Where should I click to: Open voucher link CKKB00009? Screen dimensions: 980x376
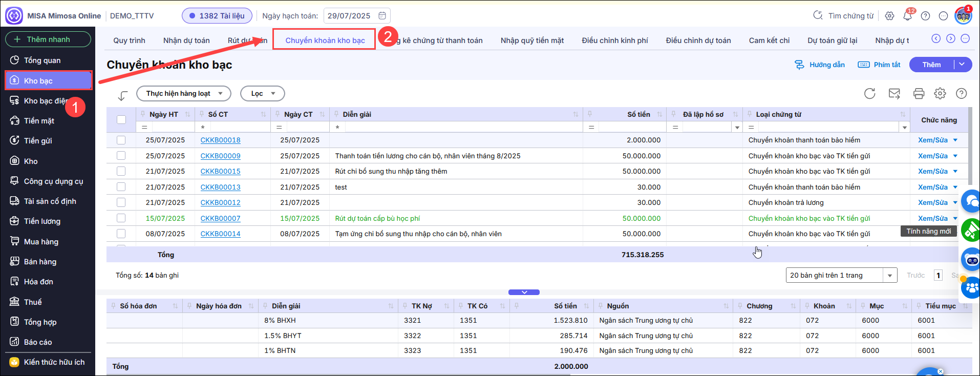(x=220, y=156)
